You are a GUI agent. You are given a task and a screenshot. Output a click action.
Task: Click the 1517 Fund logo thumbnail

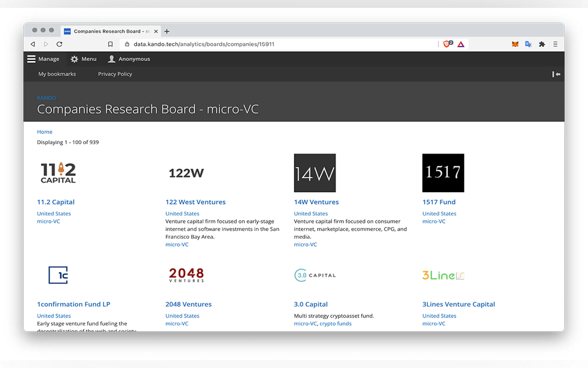[443, 173]
